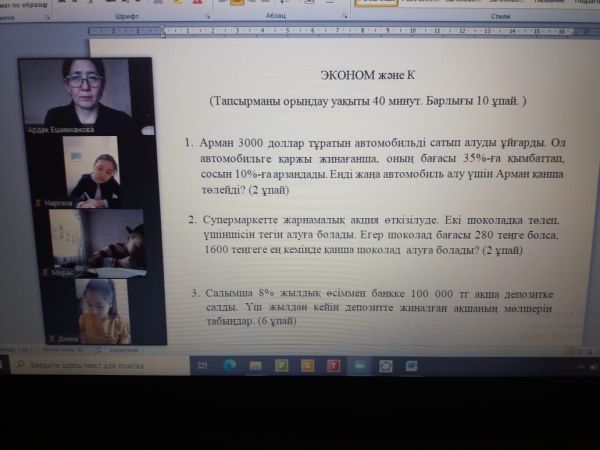Click the orange app icon in taskbar
600x450 pixels.
307,365
